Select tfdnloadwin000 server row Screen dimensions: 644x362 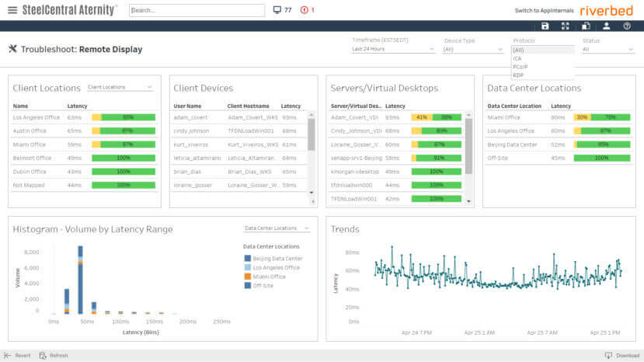click(x=396, y=186)
